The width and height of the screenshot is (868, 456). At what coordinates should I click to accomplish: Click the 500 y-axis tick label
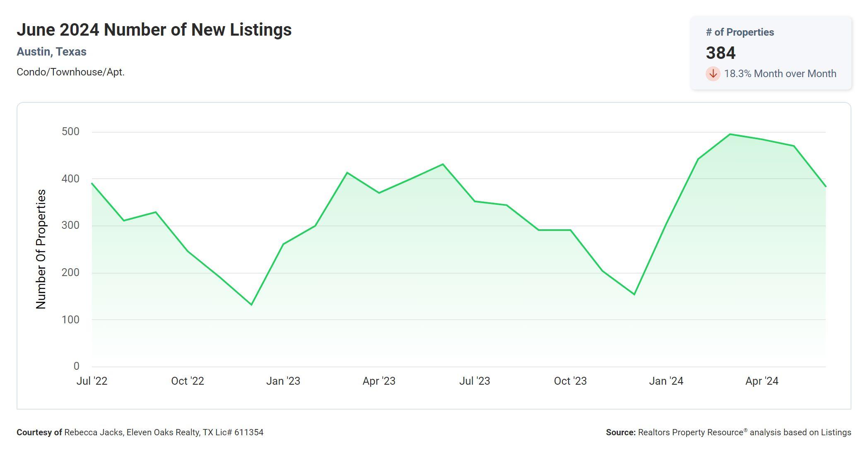pos(70,132)
